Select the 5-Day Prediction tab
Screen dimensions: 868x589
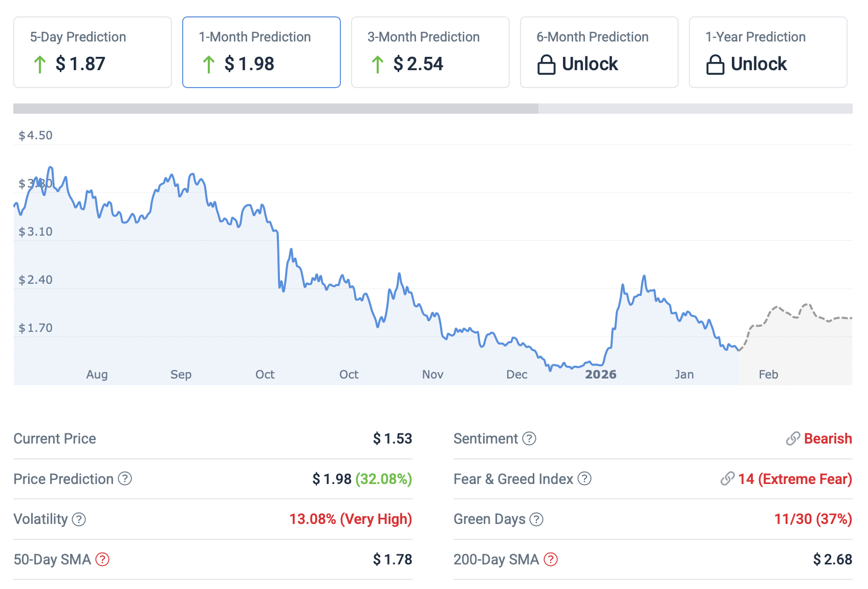[93, 52]
